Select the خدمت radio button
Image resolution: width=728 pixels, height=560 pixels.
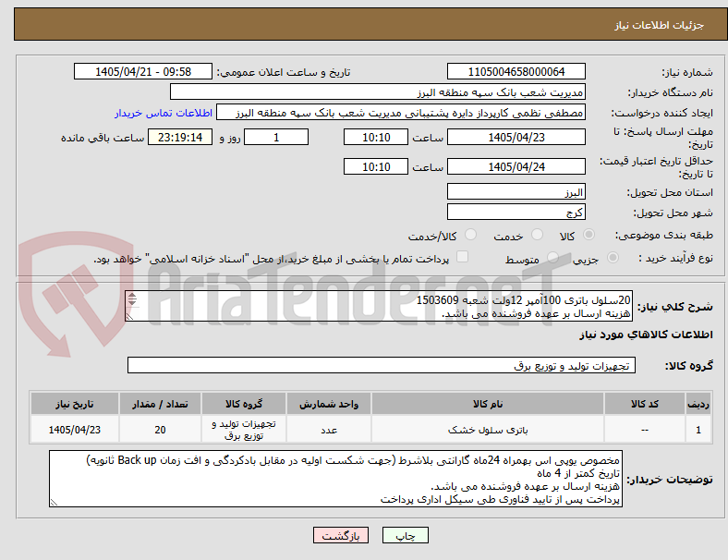pyautogui.click(x=537, y=235)
